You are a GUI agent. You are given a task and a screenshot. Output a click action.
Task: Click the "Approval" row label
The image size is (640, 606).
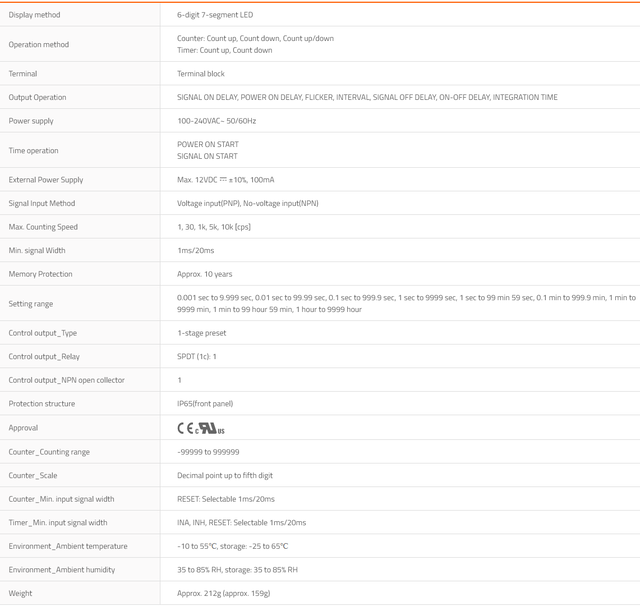point(24,428)
